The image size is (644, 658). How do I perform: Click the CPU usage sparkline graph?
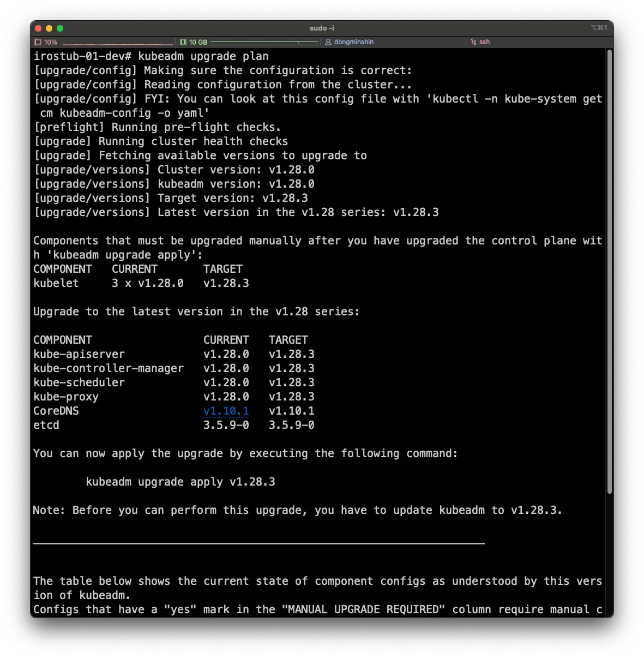pos(117,43)
